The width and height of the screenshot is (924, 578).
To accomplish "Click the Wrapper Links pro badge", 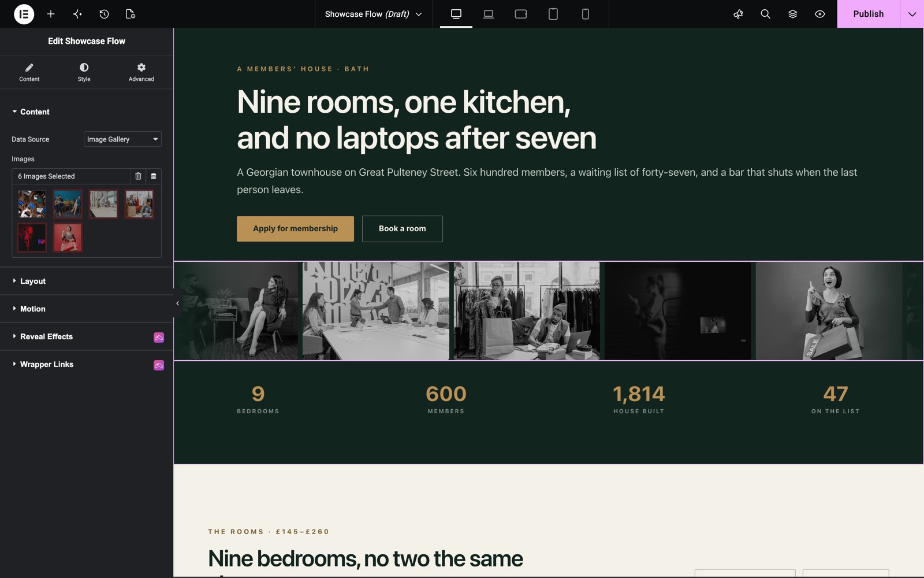I will click(159, 365).
